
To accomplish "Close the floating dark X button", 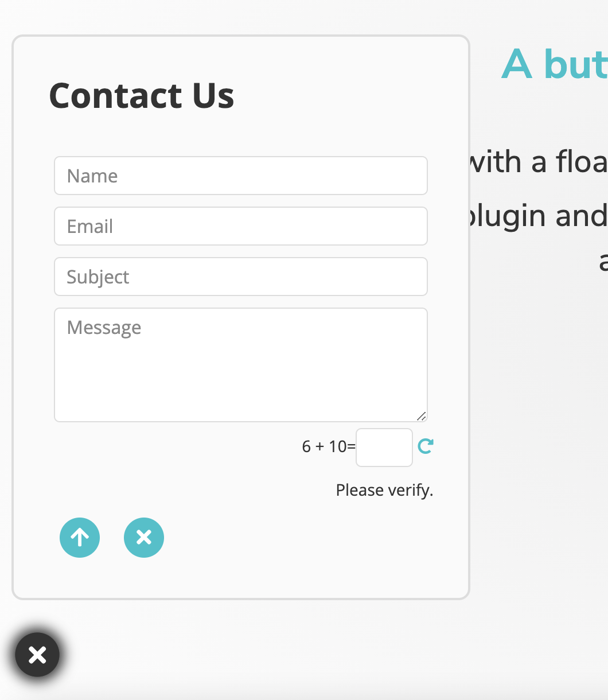I will coord(37,655).
